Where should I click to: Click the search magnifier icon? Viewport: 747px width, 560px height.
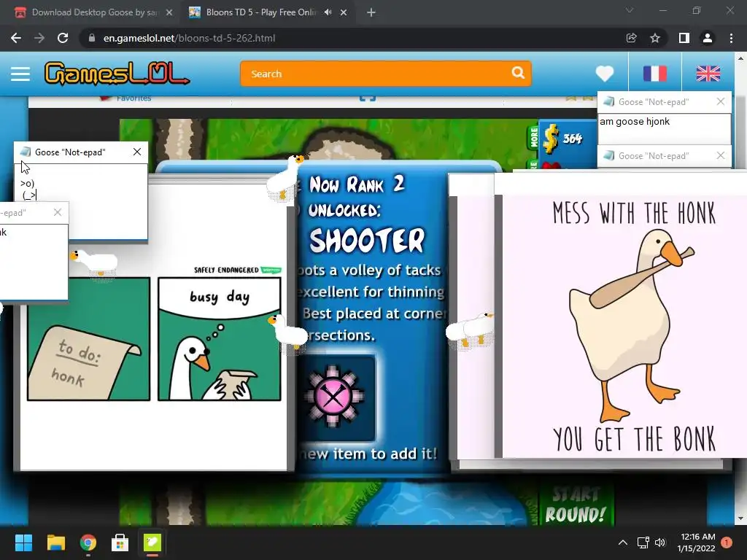(518, 73)
